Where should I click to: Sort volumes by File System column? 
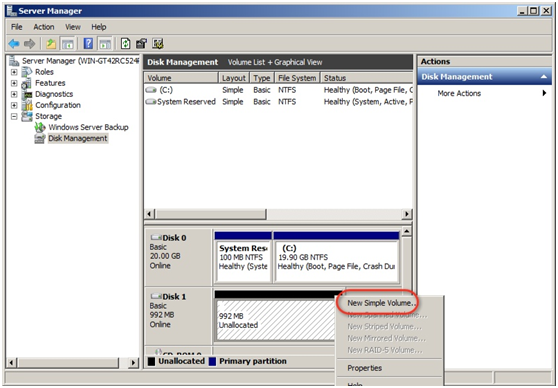tap(297, 78)
